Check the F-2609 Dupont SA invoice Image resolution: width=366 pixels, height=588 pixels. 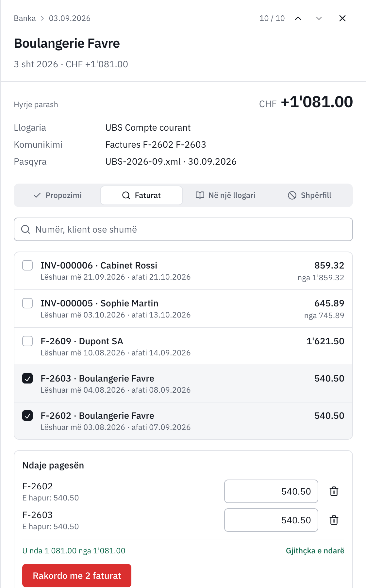pyautogui.click(x=27, y=341)
